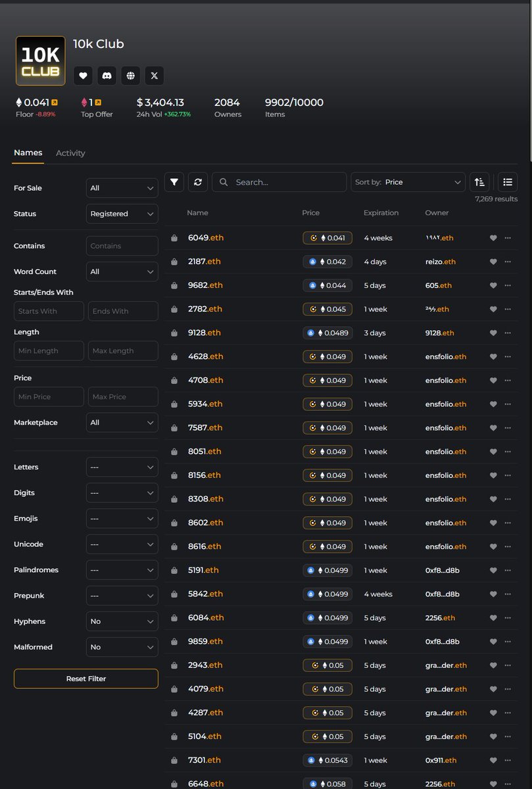Image resolution: width=532 pixels, height=789 pixels.
Task: Click the 0.0489 price badge for 9128.eth
Action: pyautogui.click(x=327, y=333)
